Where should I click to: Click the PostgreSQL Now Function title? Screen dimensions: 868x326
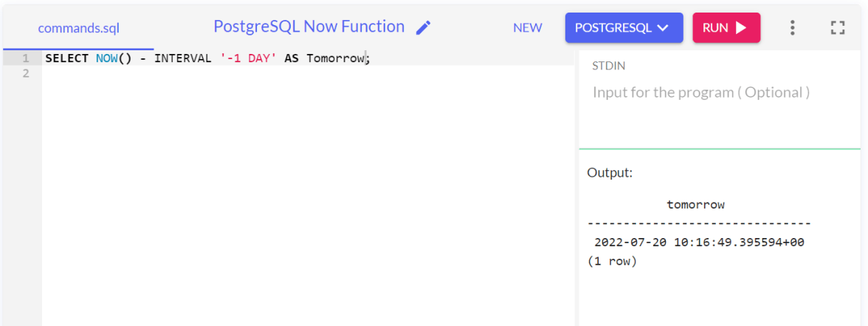(309, 27)
